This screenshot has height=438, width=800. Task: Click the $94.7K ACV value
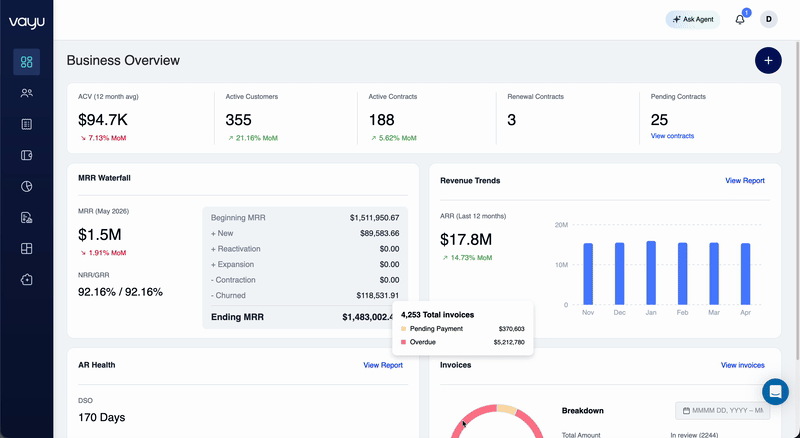[x=103, y=120]
